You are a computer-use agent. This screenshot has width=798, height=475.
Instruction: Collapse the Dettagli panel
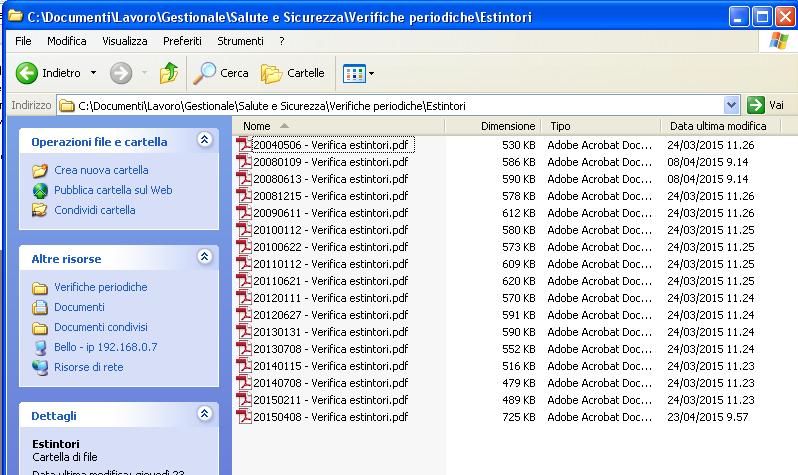205,414
